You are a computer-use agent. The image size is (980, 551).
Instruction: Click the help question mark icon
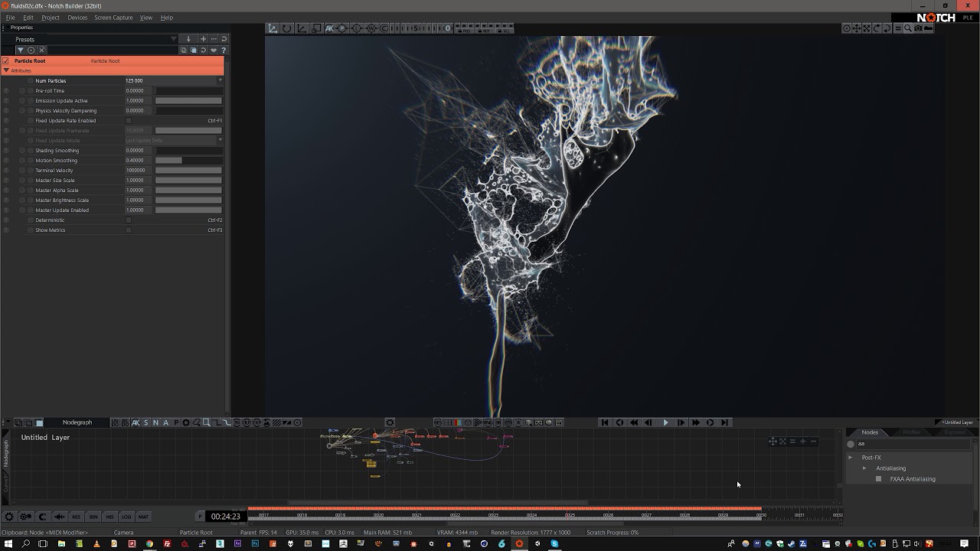224,50
